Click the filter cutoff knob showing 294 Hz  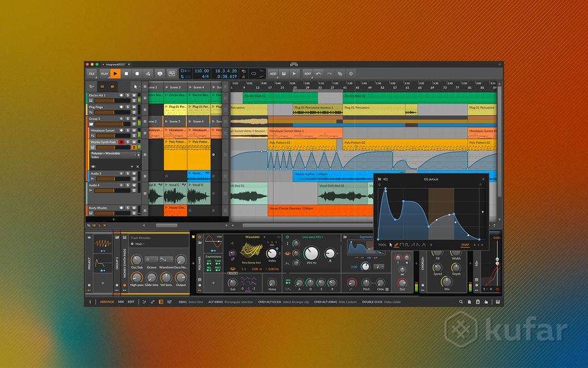tap(311, 253)
